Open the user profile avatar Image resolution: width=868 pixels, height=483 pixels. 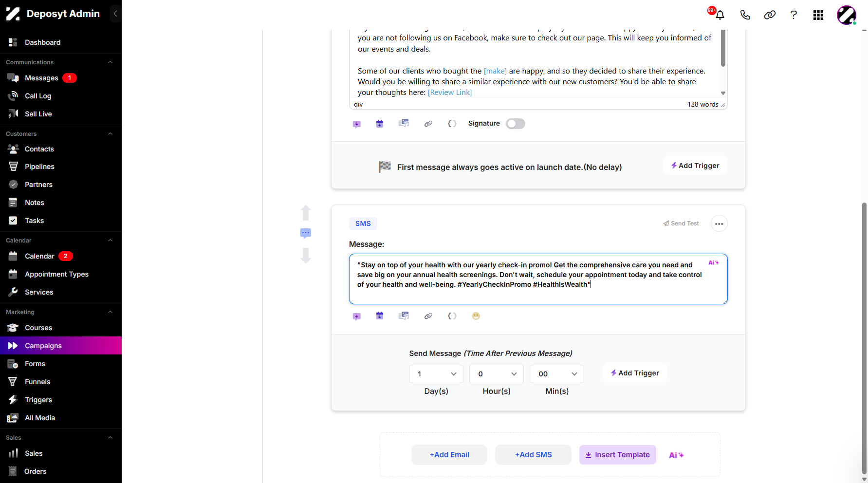[847, 15]
